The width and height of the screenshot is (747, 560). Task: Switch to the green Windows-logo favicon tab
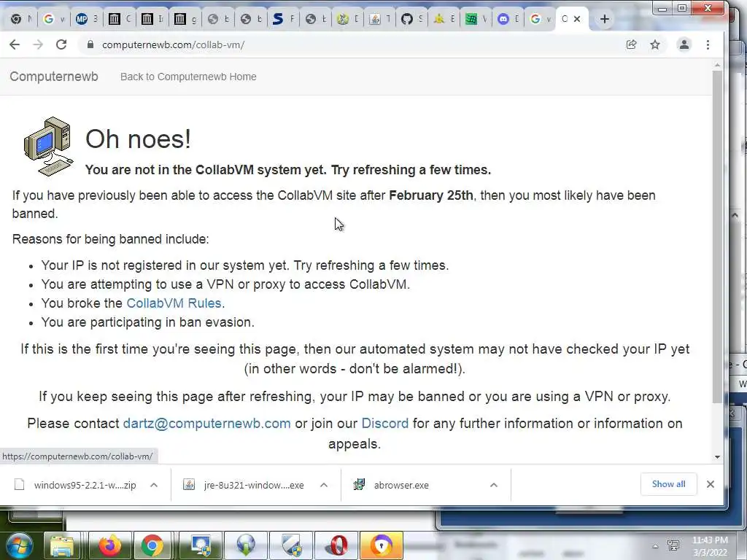[x=476, y=19]
